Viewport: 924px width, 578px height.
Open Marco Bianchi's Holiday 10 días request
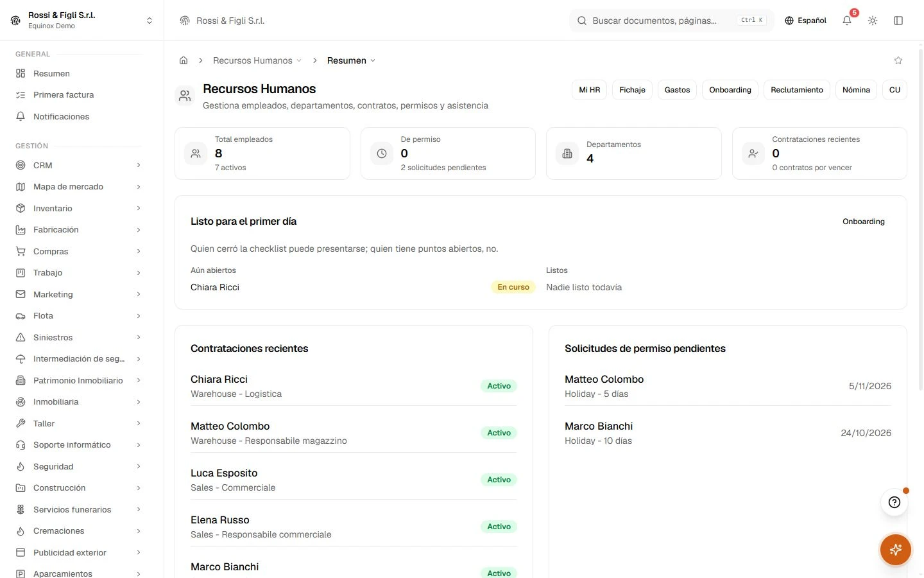pos(728,433)
